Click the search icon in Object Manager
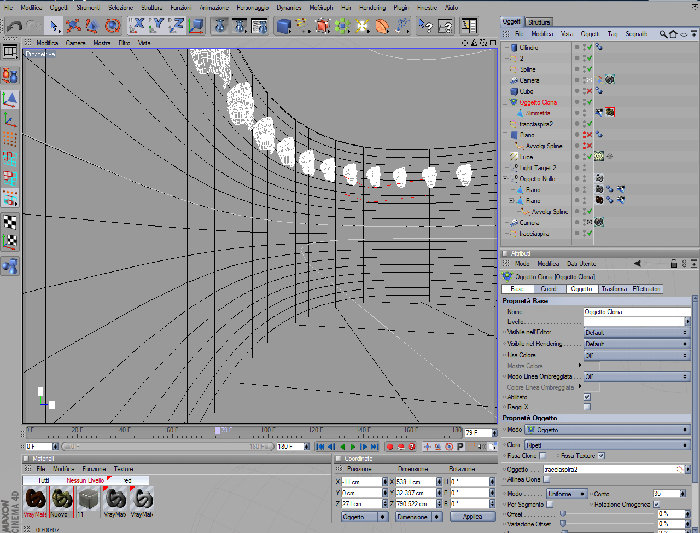700x533 pixels. pyautogui.click(x=663, y=34)
